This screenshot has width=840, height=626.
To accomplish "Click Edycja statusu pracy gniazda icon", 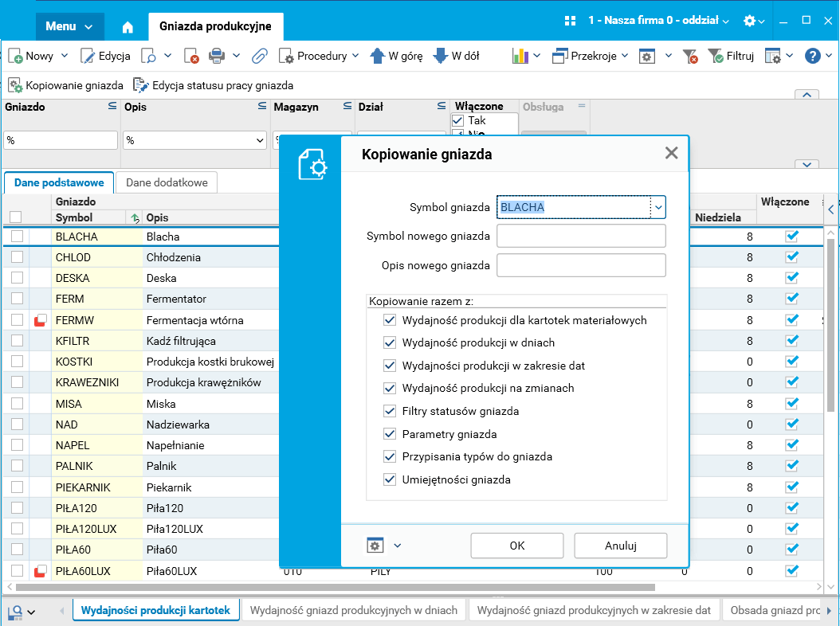I will coord(141,85).
